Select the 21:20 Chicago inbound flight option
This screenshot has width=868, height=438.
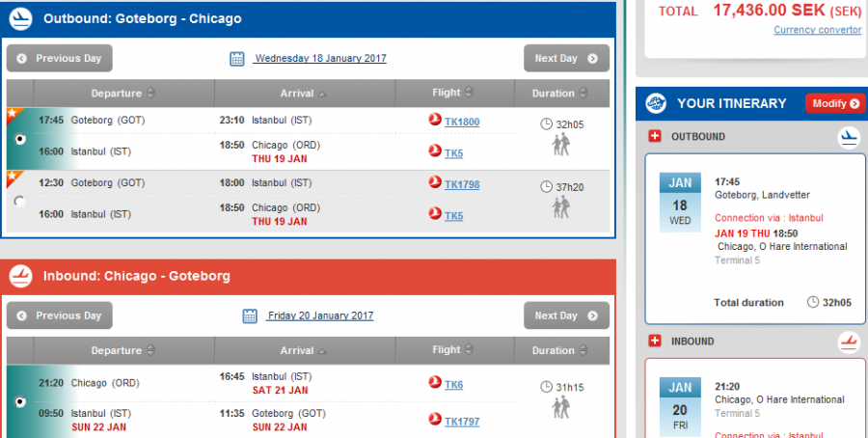tap(20, 401)
